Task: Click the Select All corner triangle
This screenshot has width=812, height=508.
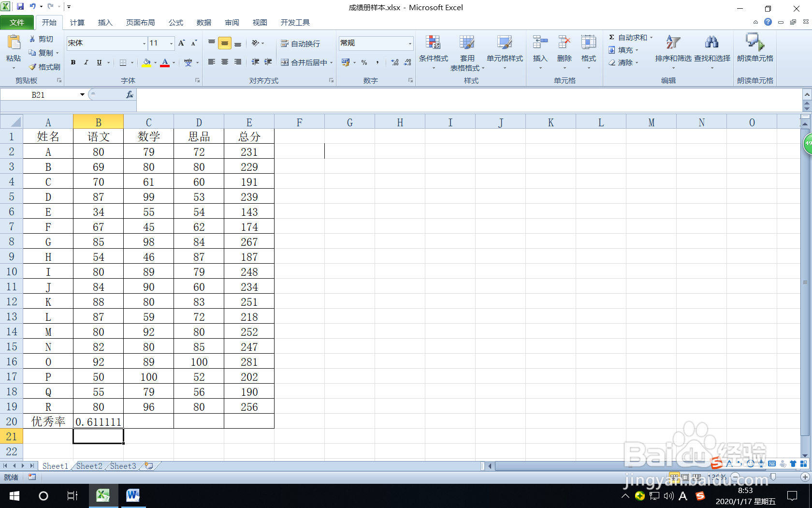Action: coord(12,122)
